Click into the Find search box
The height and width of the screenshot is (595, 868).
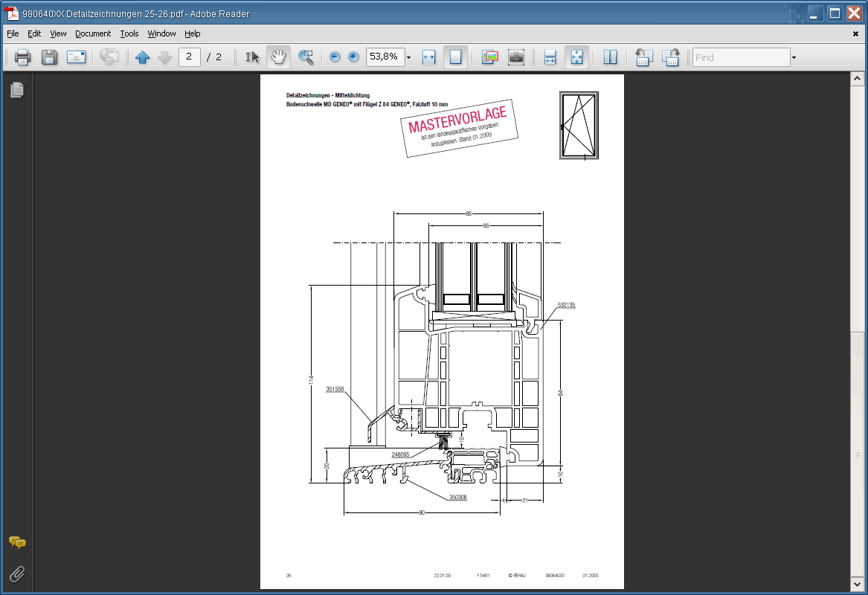click(x=742, y=57)
